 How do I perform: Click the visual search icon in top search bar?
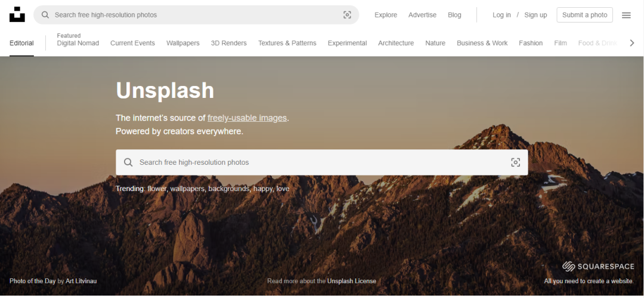point(347,15)
